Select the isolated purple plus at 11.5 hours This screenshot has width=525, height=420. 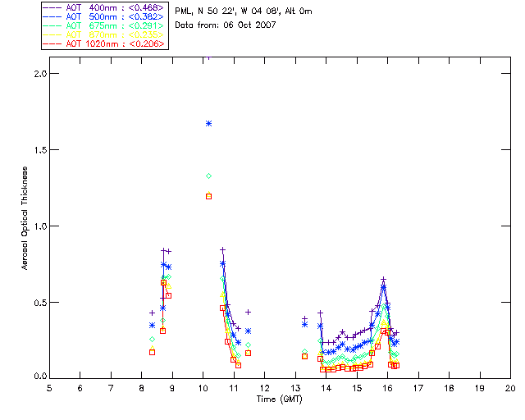[x=248, y=312]
